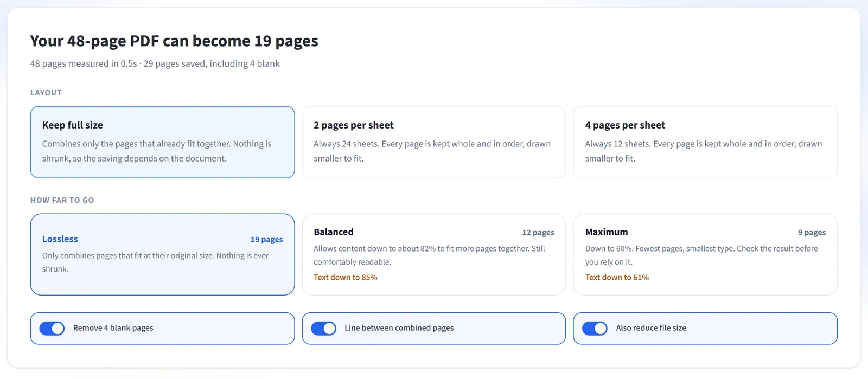Select the Keep full size layout card

pyautogui.click(x=162, y=142)
